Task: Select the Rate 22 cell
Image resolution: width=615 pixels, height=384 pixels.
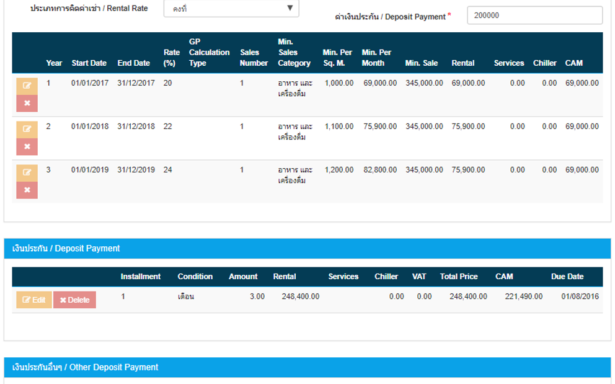Action: click(x=168, y=127)
